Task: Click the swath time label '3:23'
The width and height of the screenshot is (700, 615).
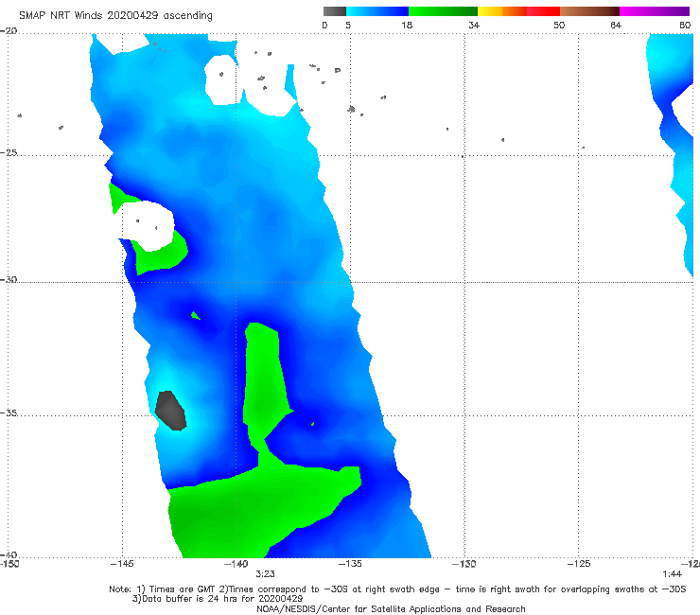Action: 265,574
